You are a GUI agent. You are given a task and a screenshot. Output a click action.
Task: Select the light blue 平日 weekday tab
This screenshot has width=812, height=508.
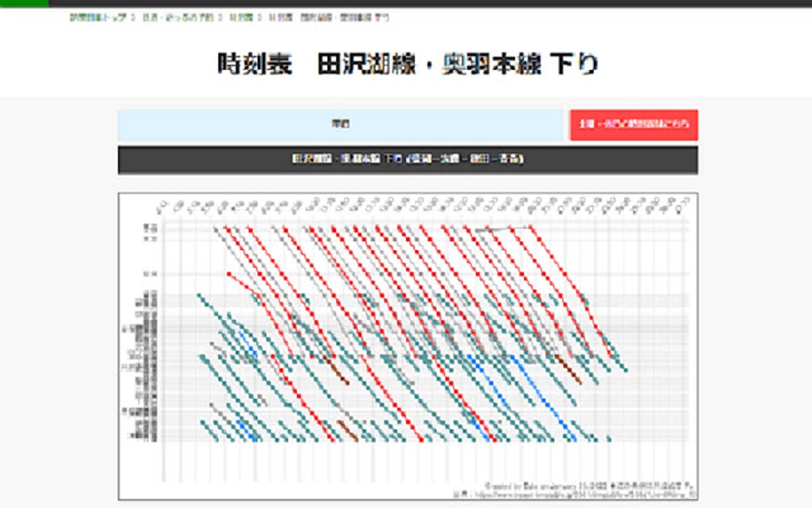(x=340, y=124)
